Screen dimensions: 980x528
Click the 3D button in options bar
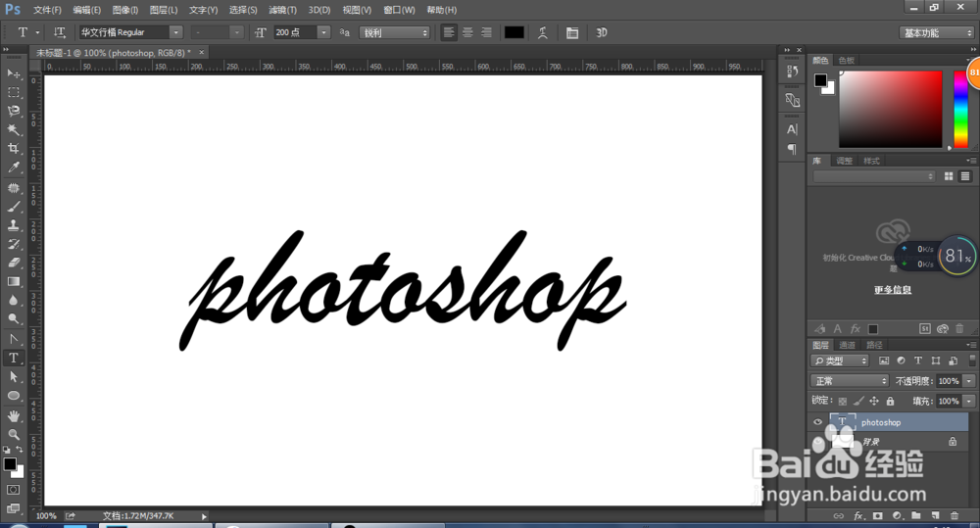coord(602,32)
